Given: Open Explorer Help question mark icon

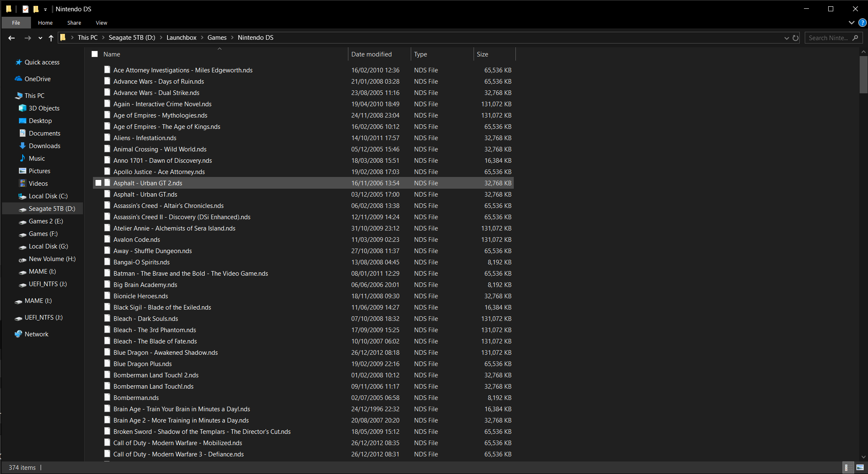Looking at the screenshot, I should [862, 23].
